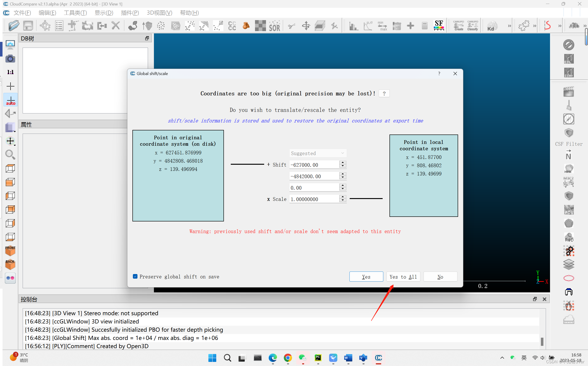Click the Yes to All button
This screenshot has width=588, height=366.
(403, 277)
